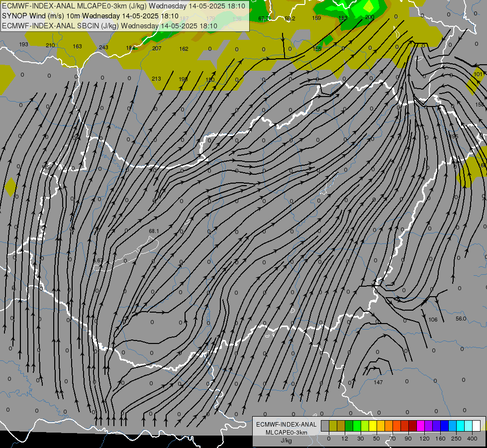This screenshot has height=448, width=487.
Task: Click the 68.1 value on the map
Action: click(154, 231)
